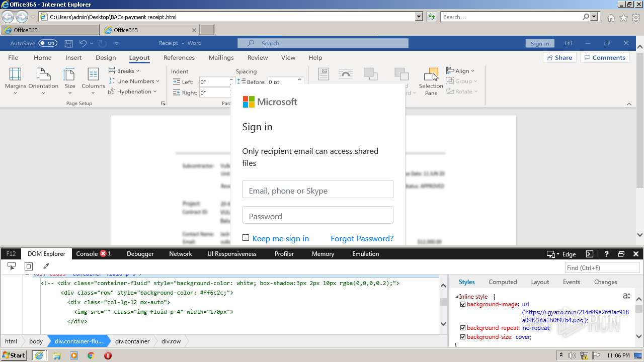
Task: Click the Columns icon in Page Setup
Action: tap(93, 74)
